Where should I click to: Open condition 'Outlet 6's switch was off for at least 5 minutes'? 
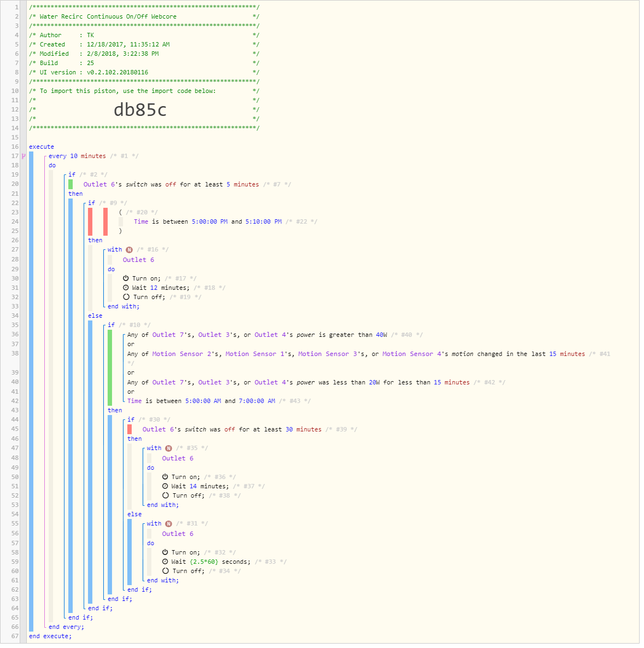pos(172,185)
